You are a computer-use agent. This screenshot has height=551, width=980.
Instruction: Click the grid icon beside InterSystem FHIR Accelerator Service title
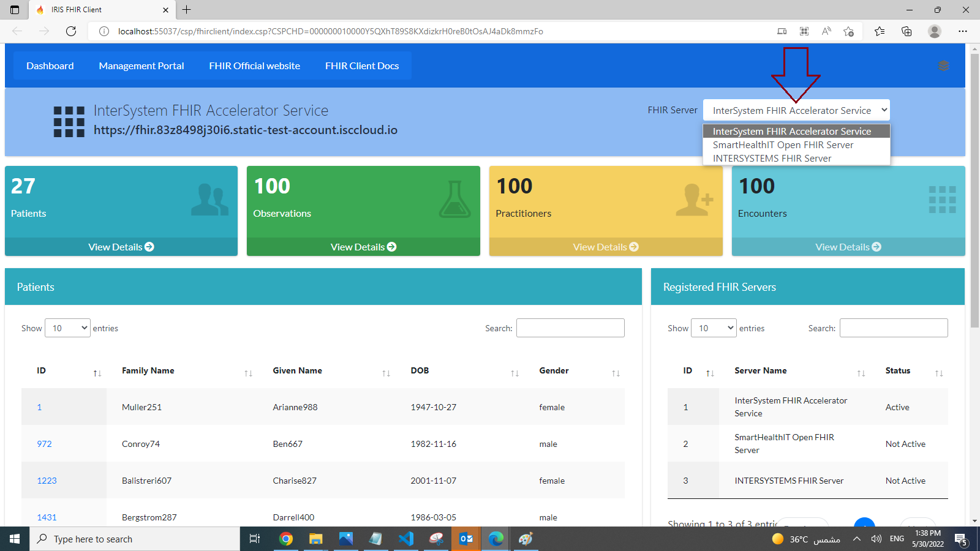69,121
